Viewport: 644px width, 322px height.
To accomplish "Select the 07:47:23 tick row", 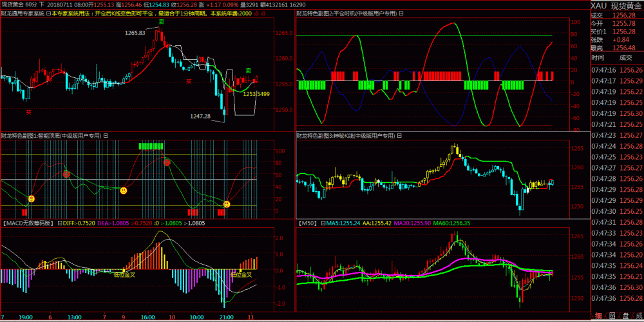I will (x=618, y=135).
